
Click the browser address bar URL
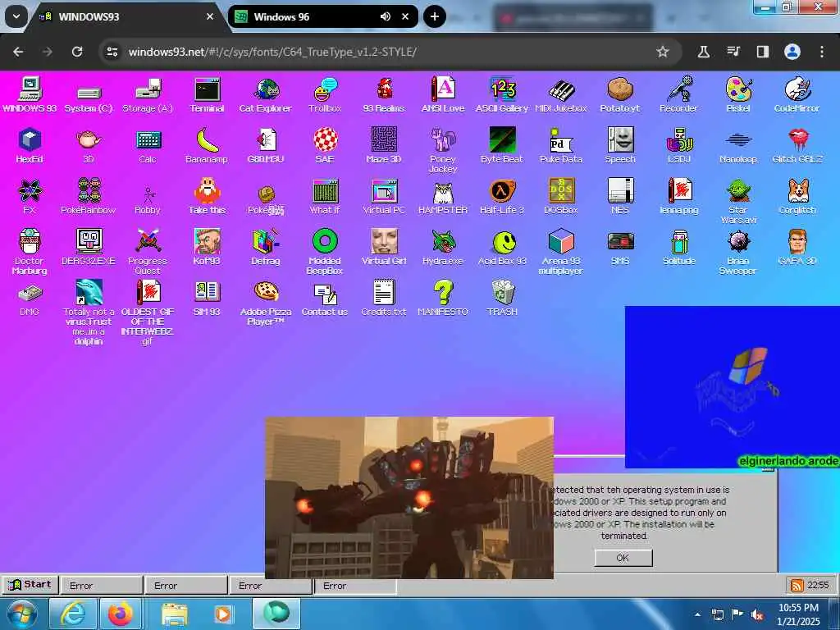point(272,52)
